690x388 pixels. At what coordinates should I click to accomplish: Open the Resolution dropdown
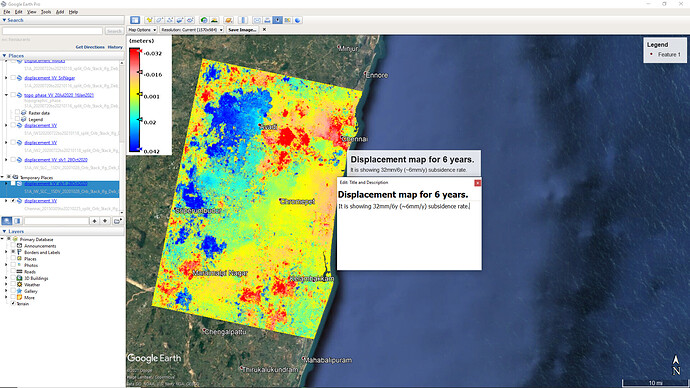pos(192,29)
